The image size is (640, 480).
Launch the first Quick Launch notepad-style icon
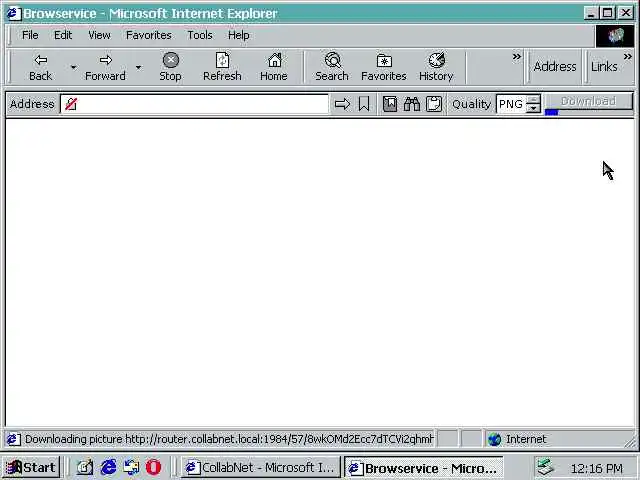(x=85, y=467)
